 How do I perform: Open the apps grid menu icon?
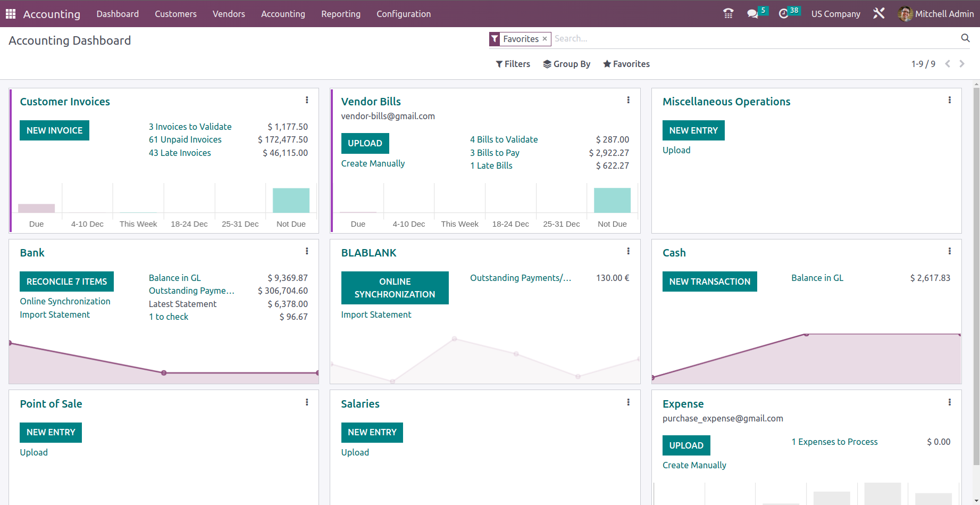click(11, 14)
